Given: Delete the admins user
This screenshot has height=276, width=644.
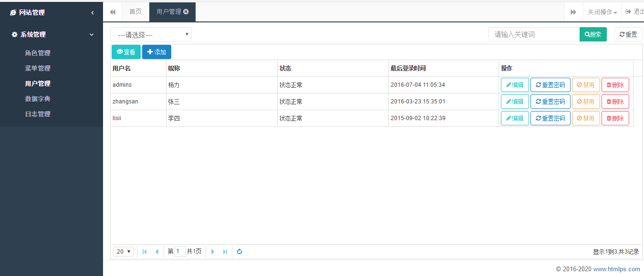Looking at the screenshot, I should pos(615,85).
